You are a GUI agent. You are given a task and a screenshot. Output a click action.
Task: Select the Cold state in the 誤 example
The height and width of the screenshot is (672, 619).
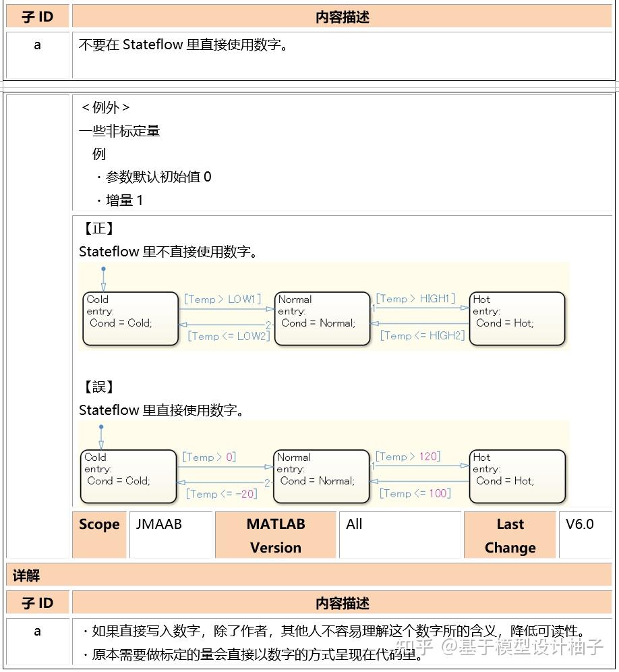129,476
